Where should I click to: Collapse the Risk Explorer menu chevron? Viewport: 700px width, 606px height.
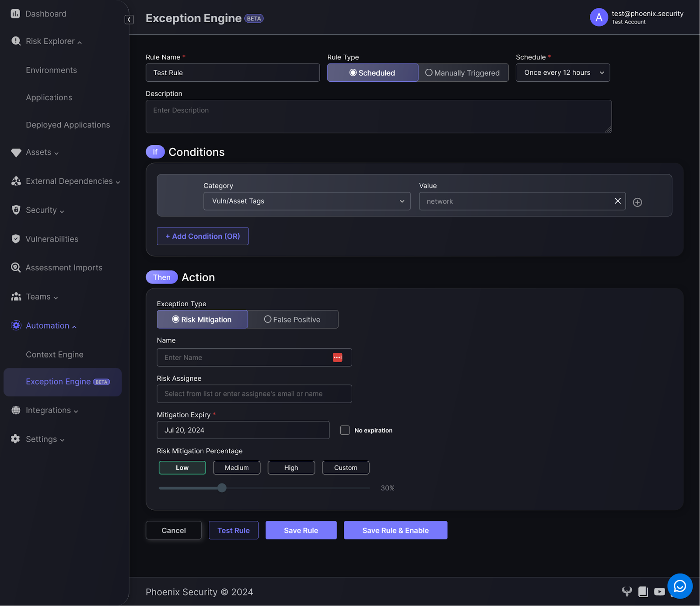(80, 42)
